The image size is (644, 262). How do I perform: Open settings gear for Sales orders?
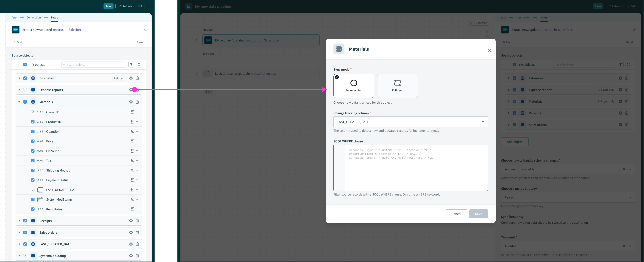point(131,232)
